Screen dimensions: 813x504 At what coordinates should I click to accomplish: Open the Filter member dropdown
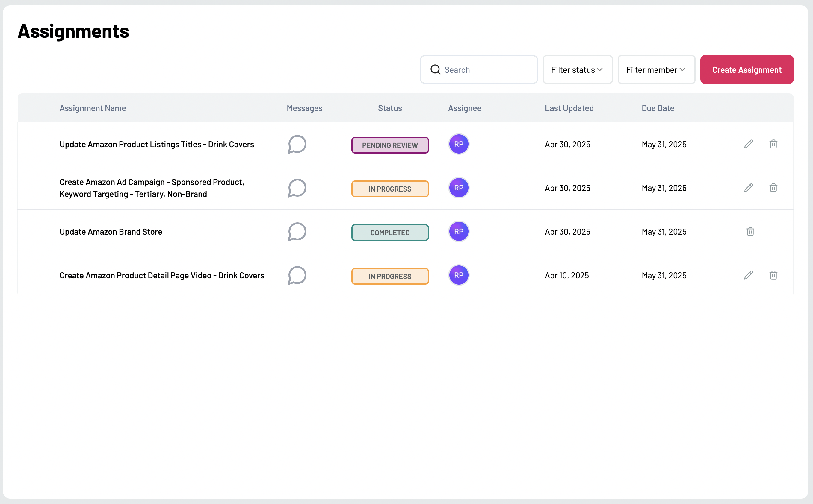[655, 69]
